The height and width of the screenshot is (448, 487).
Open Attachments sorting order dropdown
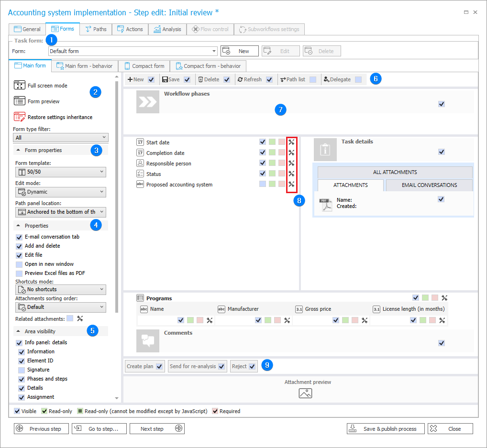point(61,307)
